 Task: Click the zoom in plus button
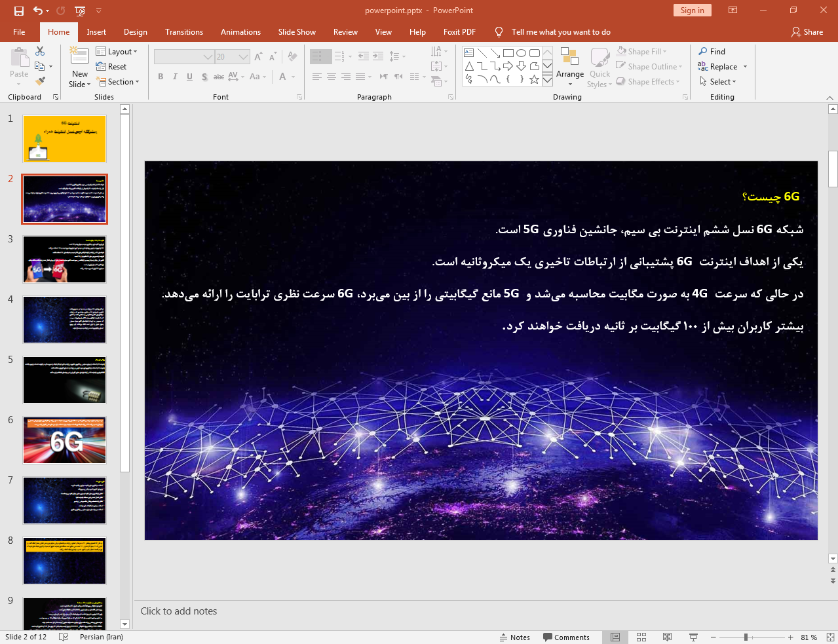791,637
